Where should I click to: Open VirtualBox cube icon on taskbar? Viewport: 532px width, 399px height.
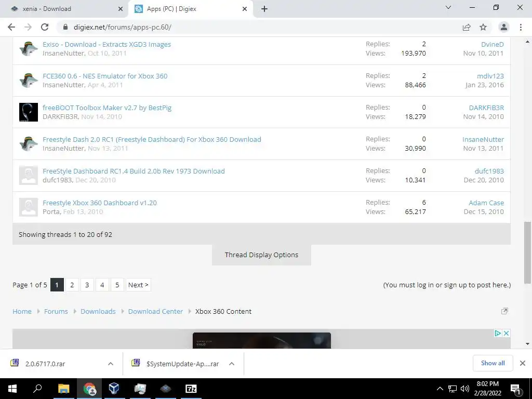coord(114,389)
